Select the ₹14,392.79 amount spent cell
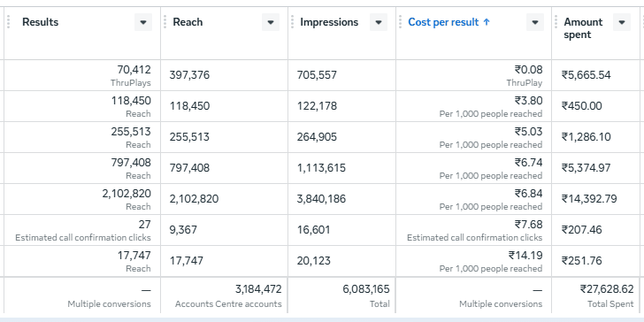 coord(598,199)
